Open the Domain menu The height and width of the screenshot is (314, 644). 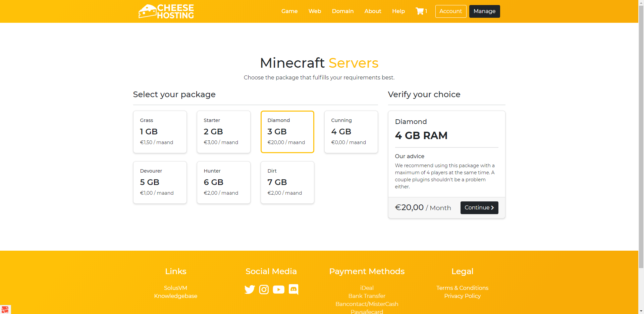[x=343, y=11]
